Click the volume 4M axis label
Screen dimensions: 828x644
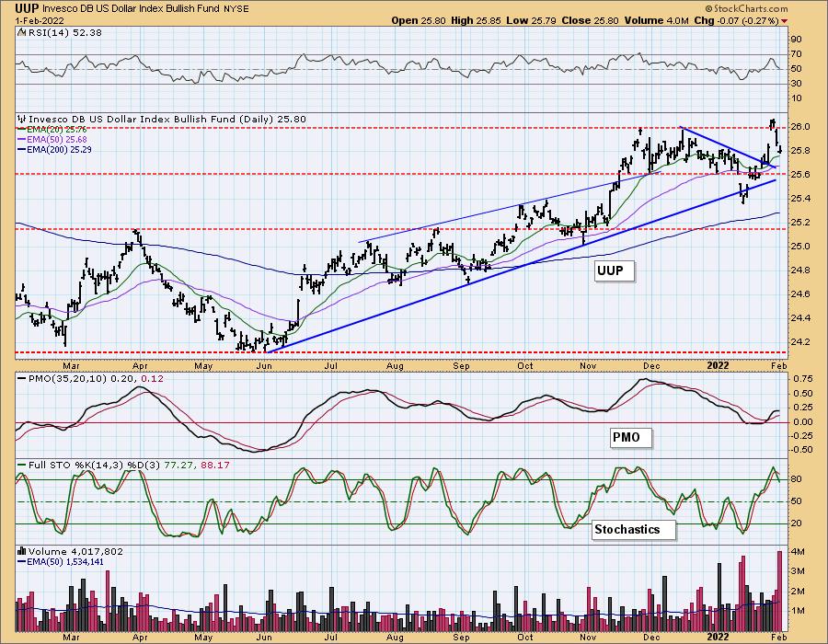(x=798, y=552)
